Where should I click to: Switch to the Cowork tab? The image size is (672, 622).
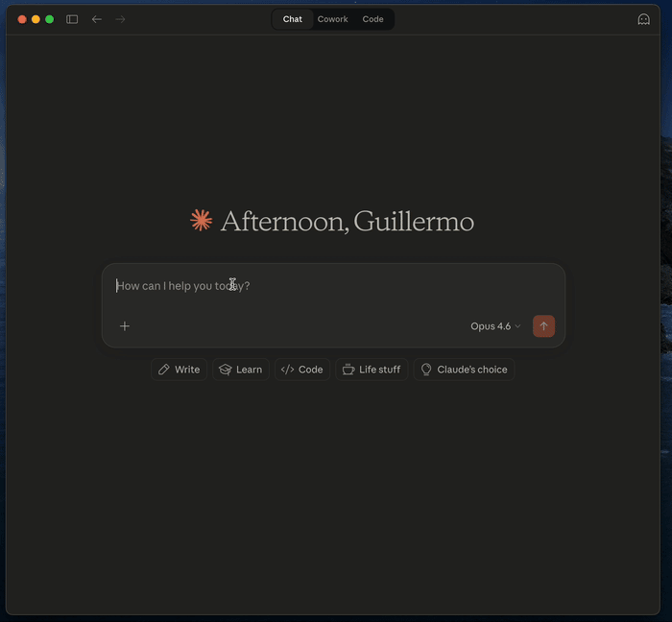(332, 19)
